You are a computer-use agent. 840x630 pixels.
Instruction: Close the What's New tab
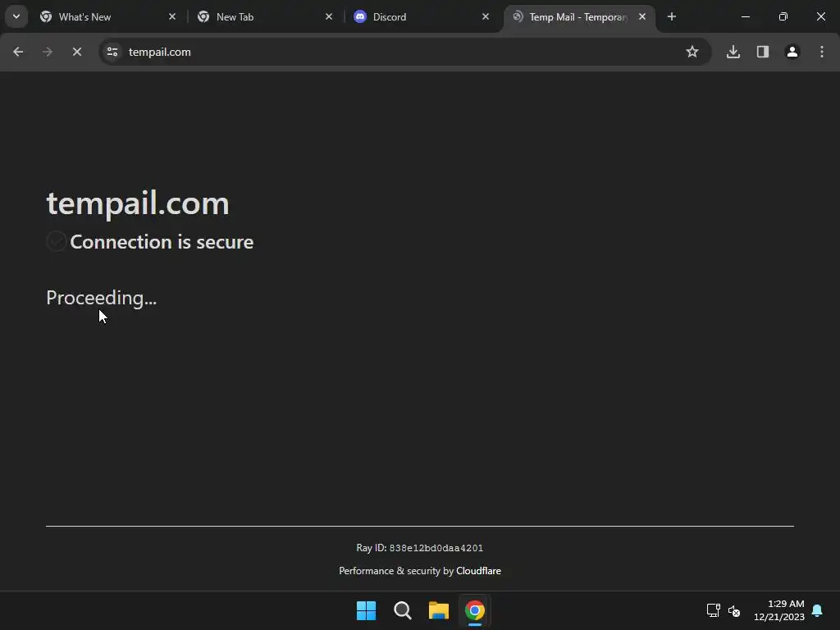coord(172,16)
